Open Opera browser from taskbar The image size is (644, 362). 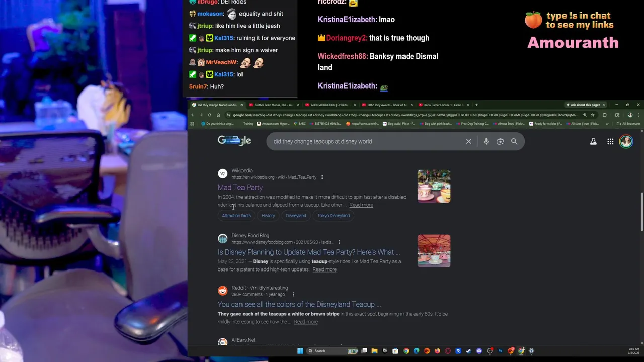click(x=448, y=351)
